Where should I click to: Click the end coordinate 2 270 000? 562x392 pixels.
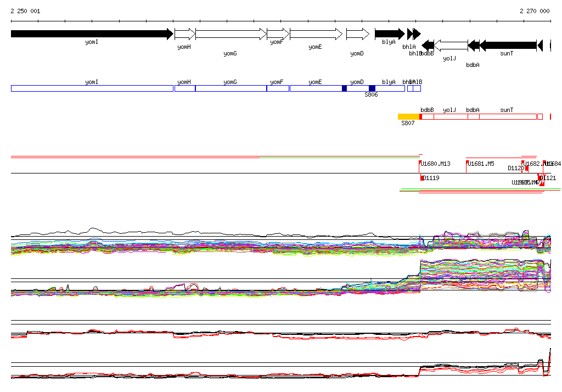point(535,11)
